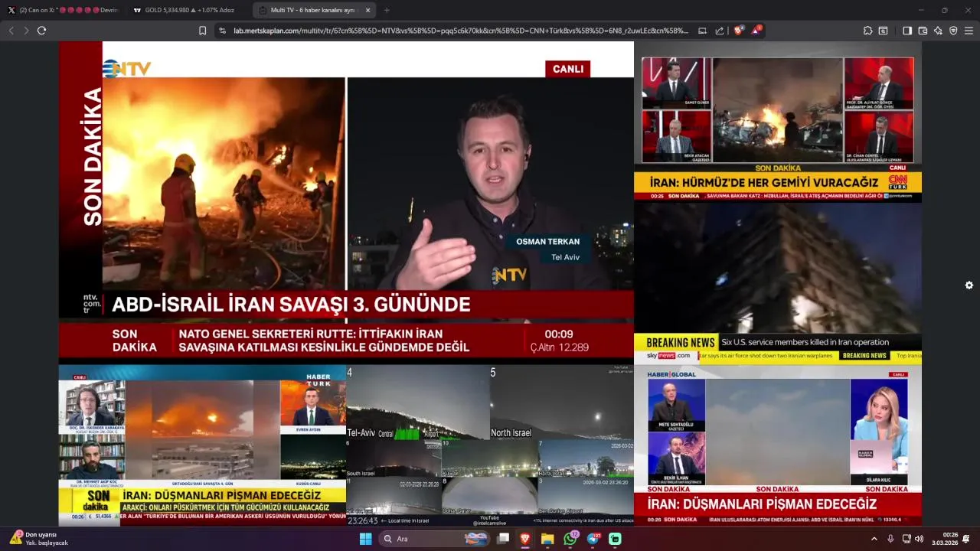Toggle the browser sidebar panel icon
Image resolution: width=980 pixels, height=551 pixels.
pyautogui.click(x=907, y=31)
